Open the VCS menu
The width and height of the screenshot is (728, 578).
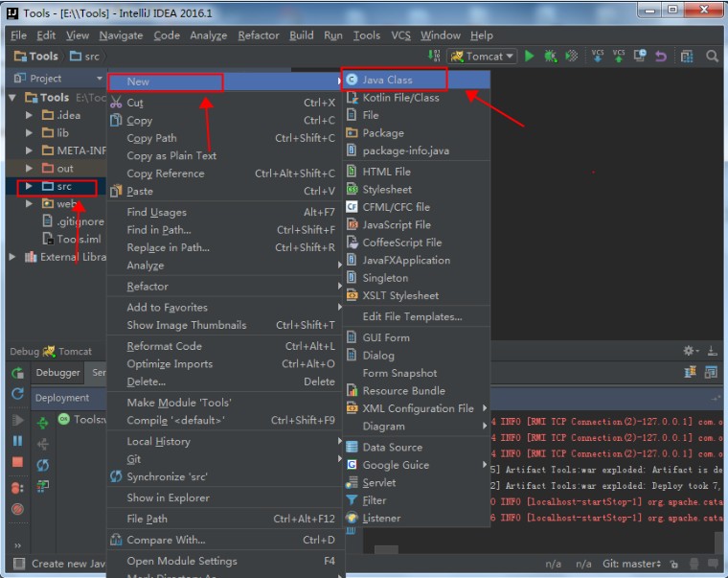tap(400, 35)
